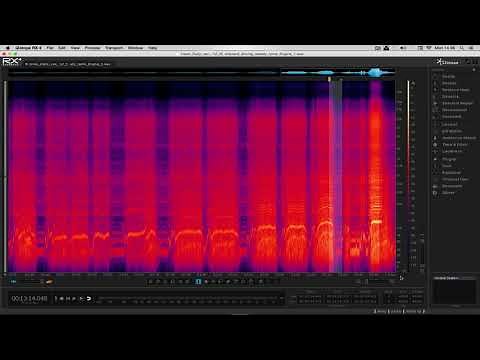
Task: Click the highlighted blue selection tool in bottom toolbar
Action: [198, 282]
